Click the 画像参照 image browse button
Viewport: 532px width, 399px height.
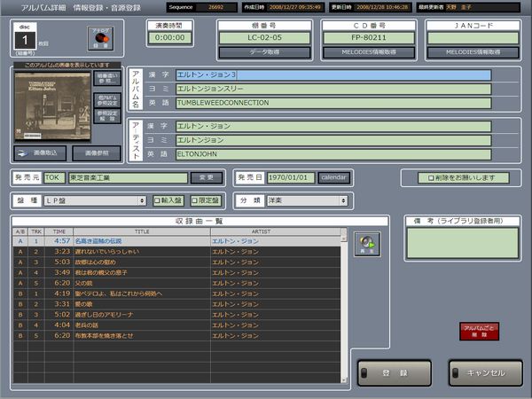click(96, 153)
